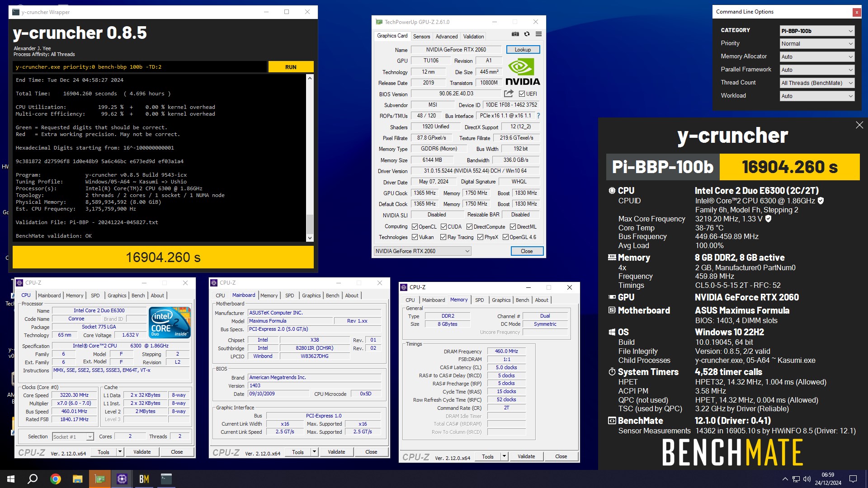
Task: Click the BIOS version share/export icon
Action: 509,94
